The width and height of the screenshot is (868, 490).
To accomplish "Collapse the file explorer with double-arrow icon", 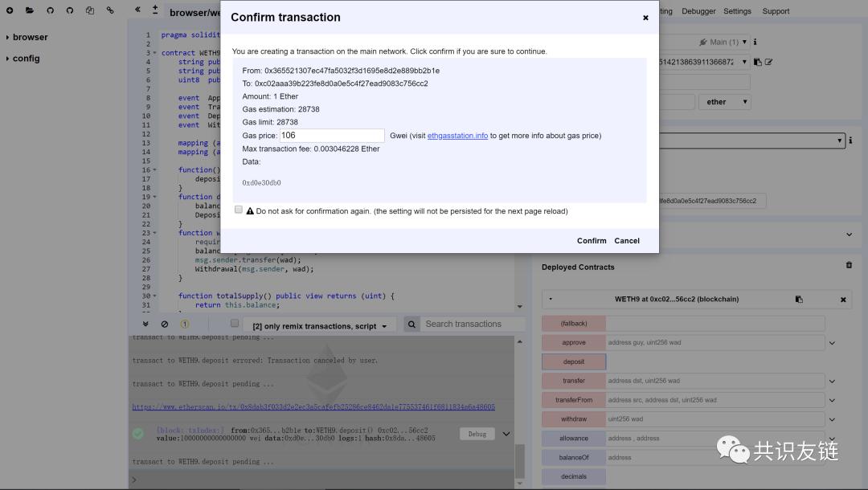I will tap(137, 10).
